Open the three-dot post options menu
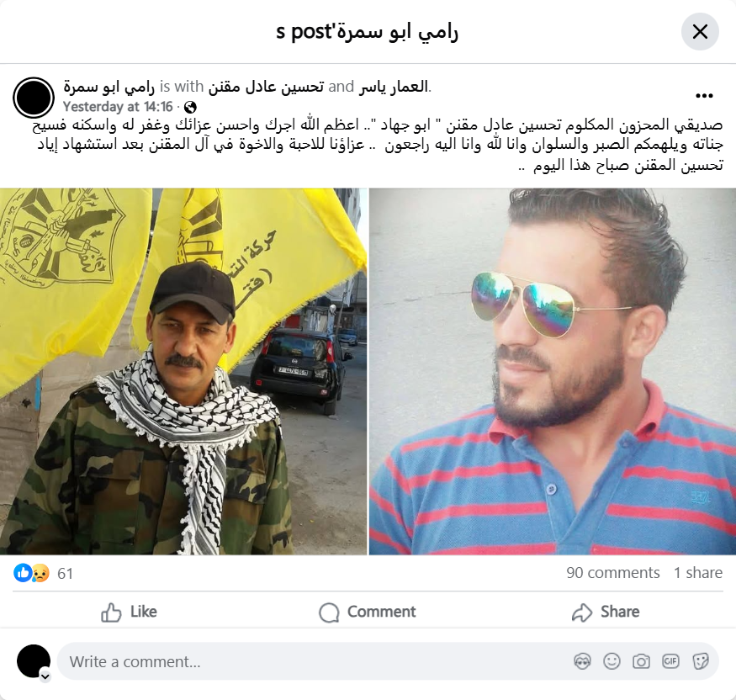The height and width of the screenshot is (700, 736). pyautogui.click(x=704, y=96)
